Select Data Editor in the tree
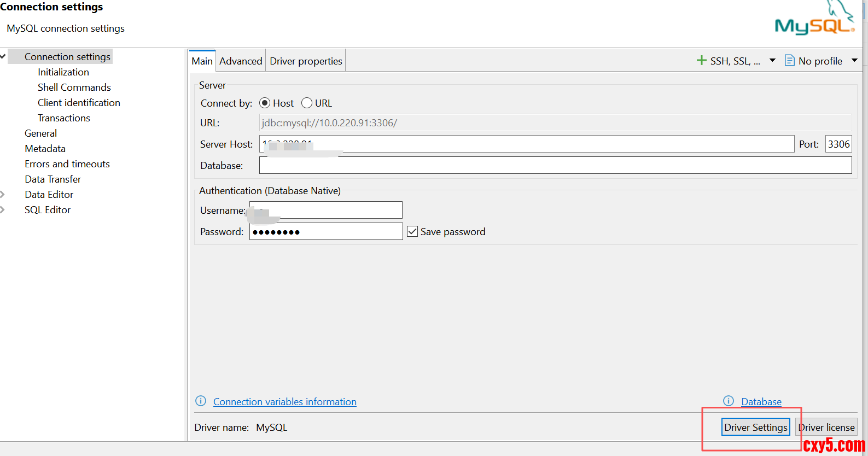Image resolution: width=868 pixels, height=456 pixels. (49, 194)
